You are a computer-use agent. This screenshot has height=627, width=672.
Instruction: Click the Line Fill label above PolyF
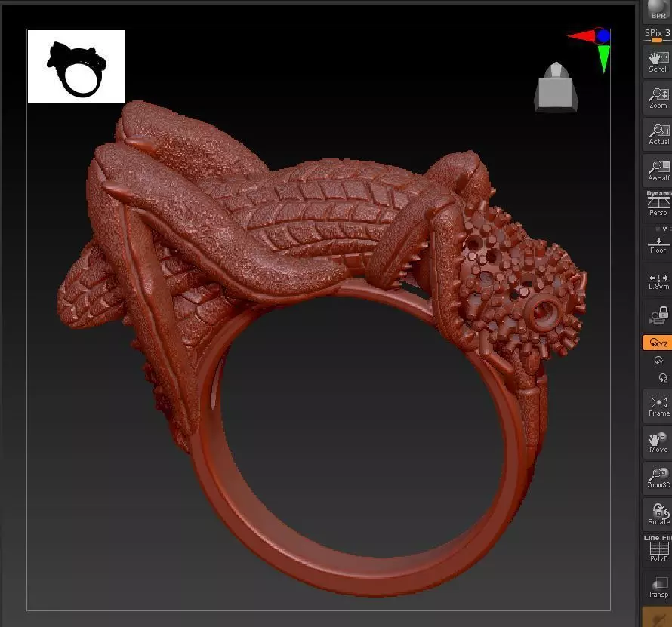click(x=658, y=537)
